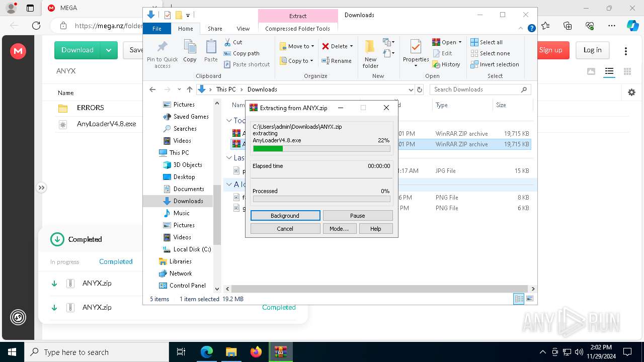Open WinRAR from the taskbar
This screenshot has height=362, width=644.
click(x=280, y=352)
